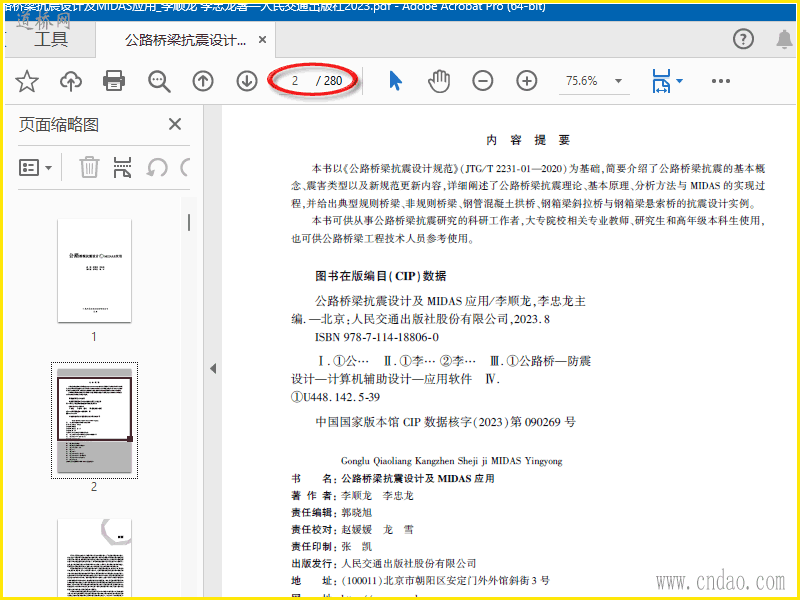
Task: Zoom out with the minus button
Action: pos(483,81)
